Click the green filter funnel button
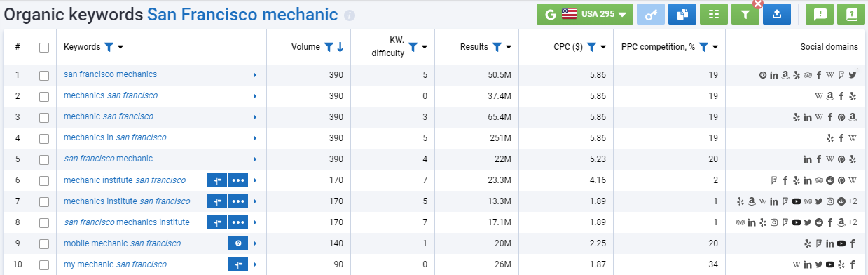 (745, 14)
